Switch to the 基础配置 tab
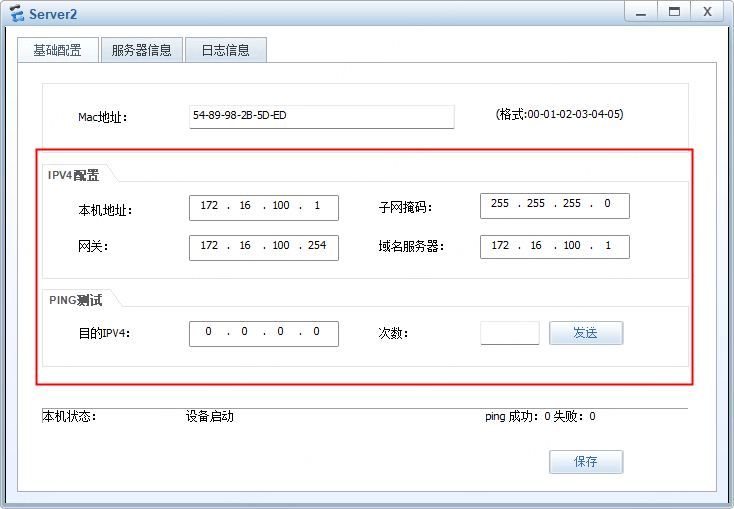Image resolution: width=734 pixels, height=509 pixels. 58,50
